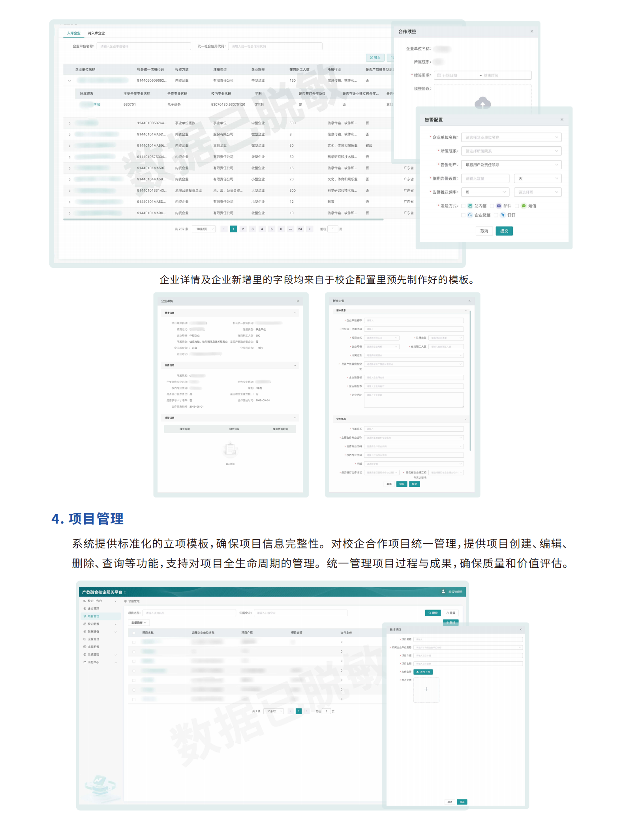Open the 告警用户 dropdown

tap(511, 165)
